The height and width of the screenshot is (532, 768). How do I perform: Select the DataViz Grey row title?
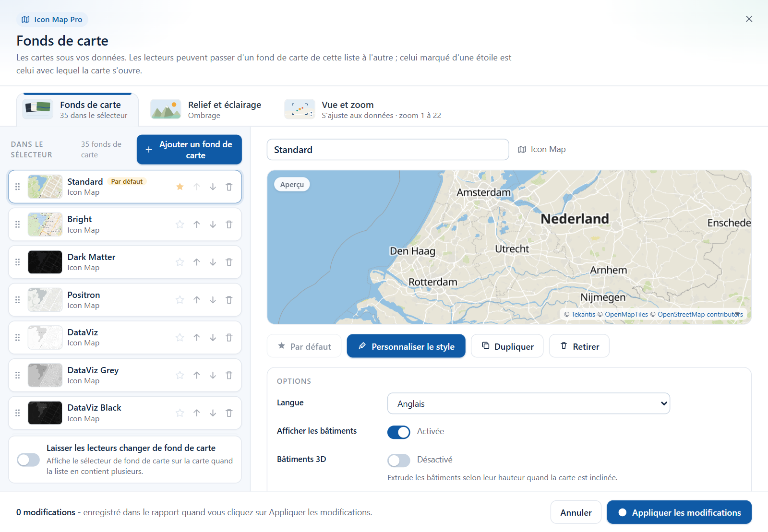tap(93, 370)
